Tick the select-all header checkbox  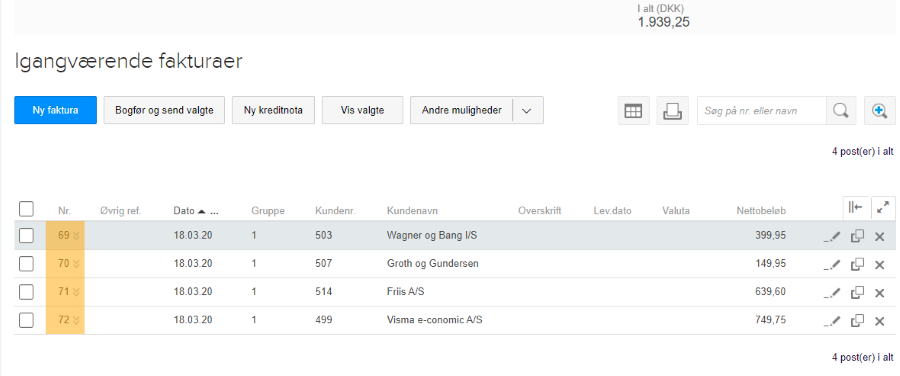[x=26, y=209]
